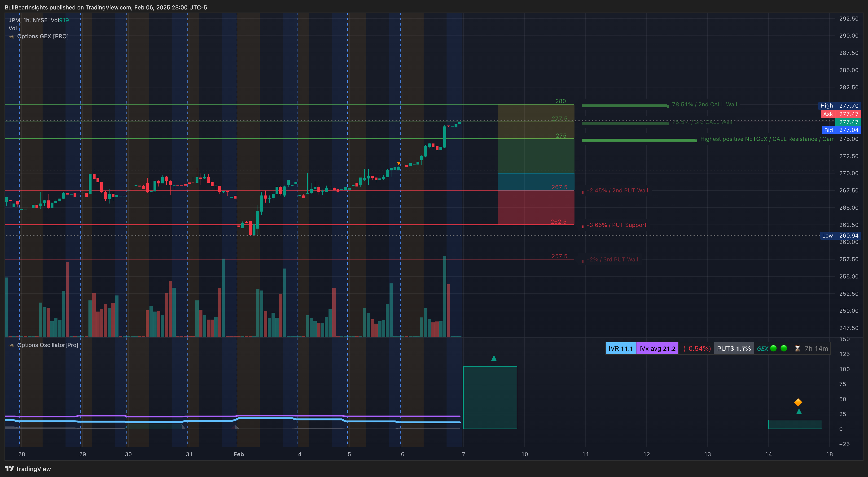Viewport: 868px width, 477px height.
Task: Click the GEX label in status strip
Action: 763,349
